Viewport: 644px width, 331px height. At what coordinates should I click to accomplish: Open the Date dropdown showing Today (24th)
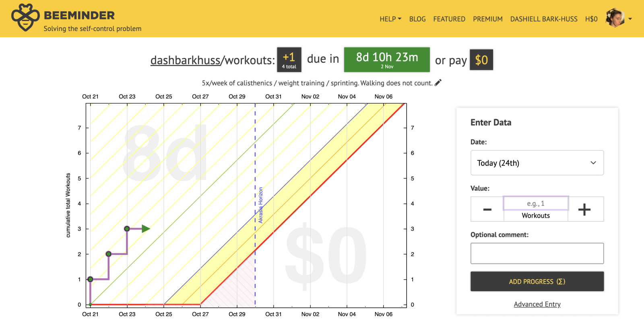537,163
